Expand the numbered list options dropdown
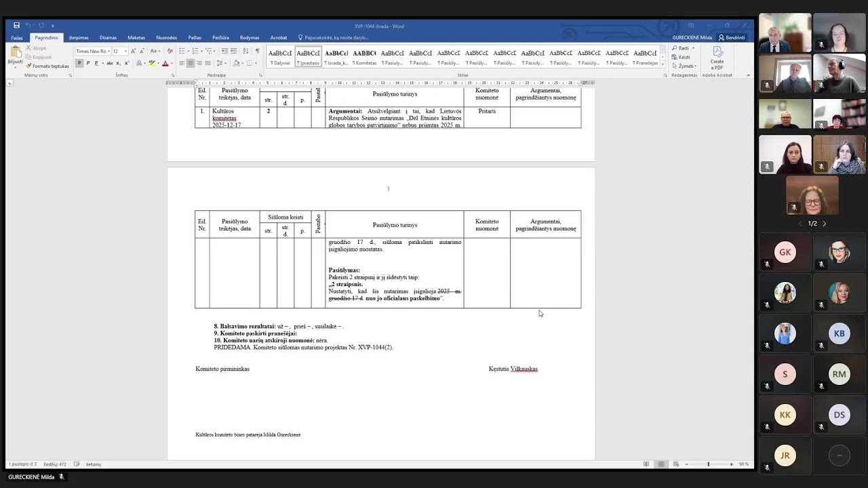Screen dimensions: 868x488 [x=201, y=52]
